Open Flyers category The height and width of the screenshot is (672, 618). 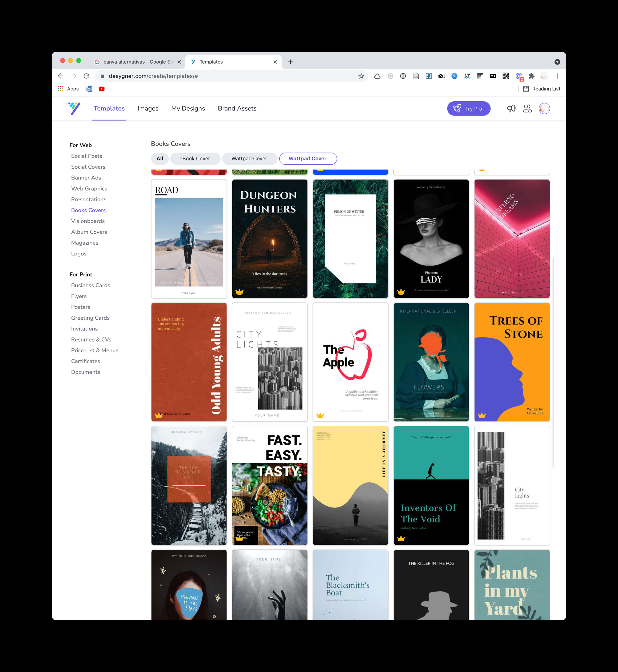coord(79,296)
